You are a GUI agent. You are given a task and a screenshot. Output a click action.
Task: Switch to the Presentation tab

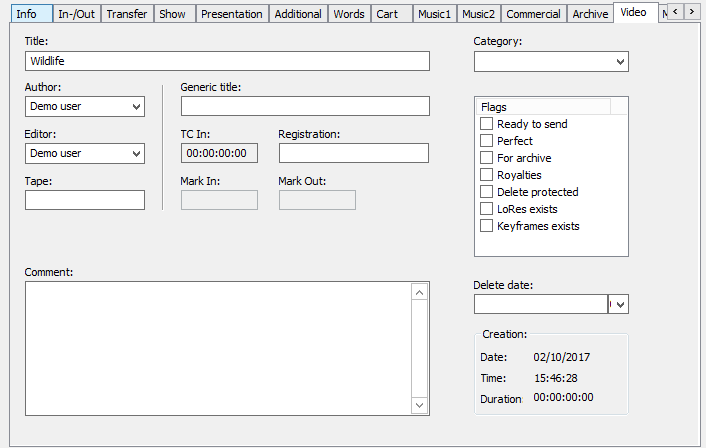[231, 14]
